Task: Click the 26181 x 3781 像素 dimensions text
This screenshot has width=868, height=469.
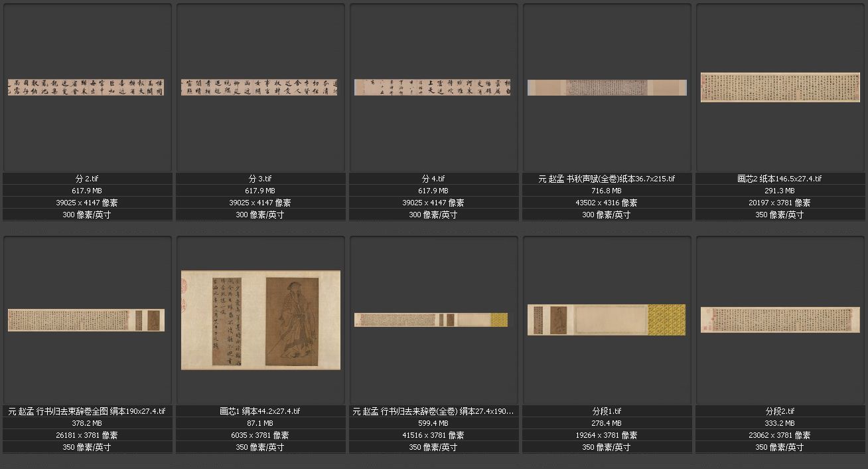Action: tap(87, 435)
